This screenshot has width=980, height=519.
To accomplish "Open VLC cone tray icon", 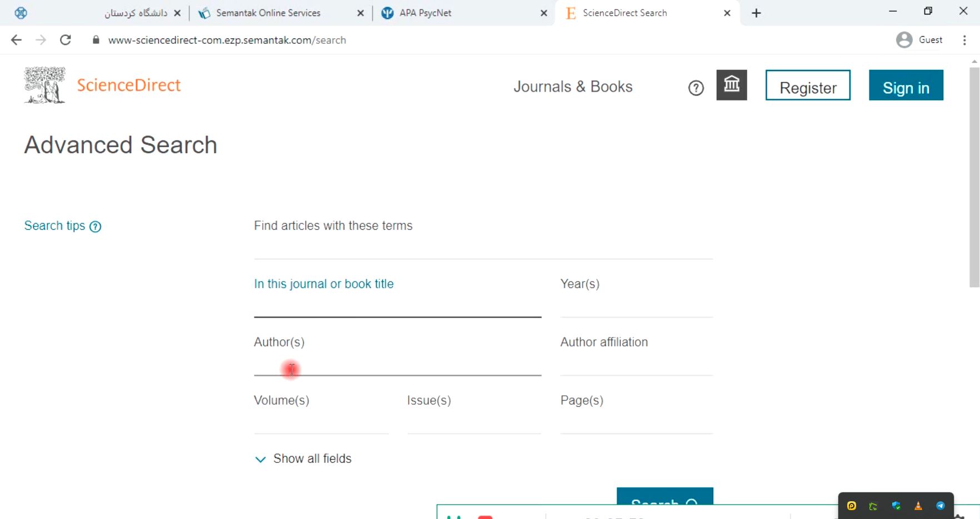I will point(918,506).
